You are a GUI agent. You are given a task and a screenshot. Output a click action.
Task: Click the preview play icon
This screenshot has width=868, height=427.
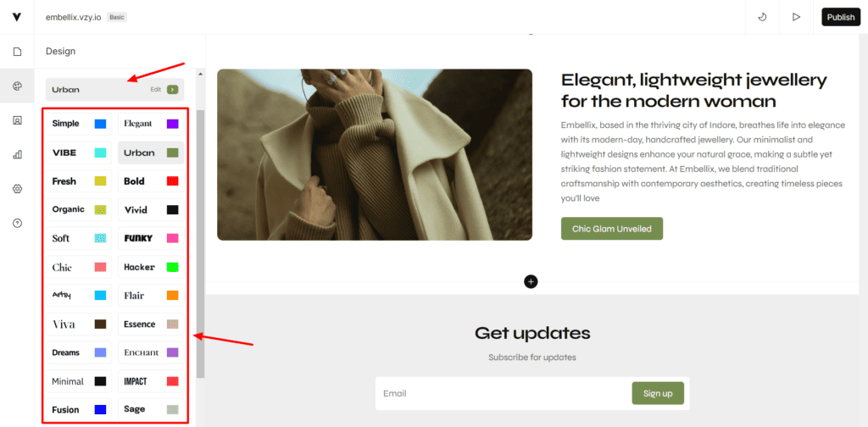coord(796,17)
